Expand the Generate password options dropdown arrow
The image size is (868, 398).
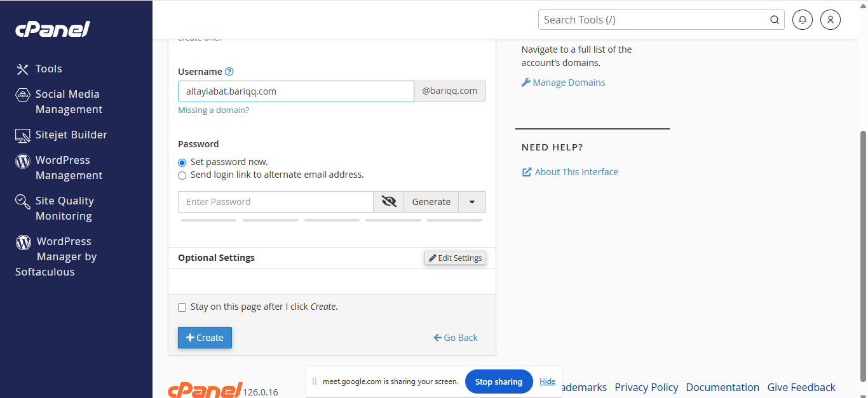pos(471,202)
